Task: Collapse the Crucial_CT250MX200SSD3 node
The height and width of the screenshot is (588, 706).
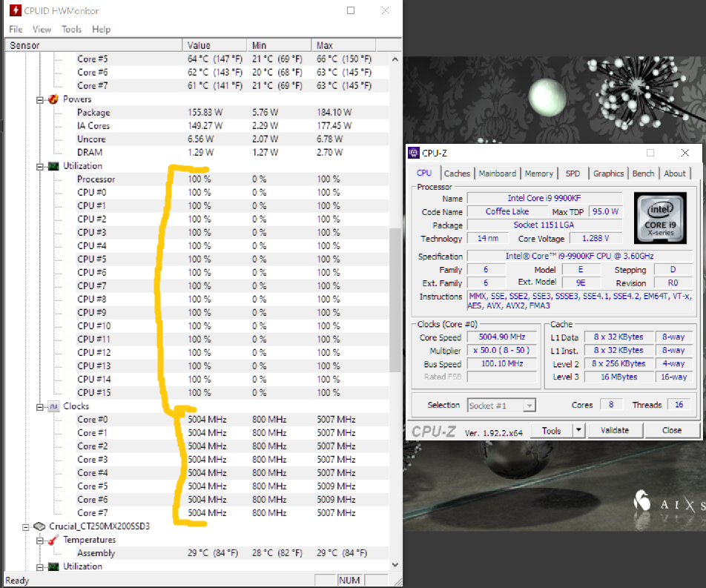Action: tap(26, 526)
